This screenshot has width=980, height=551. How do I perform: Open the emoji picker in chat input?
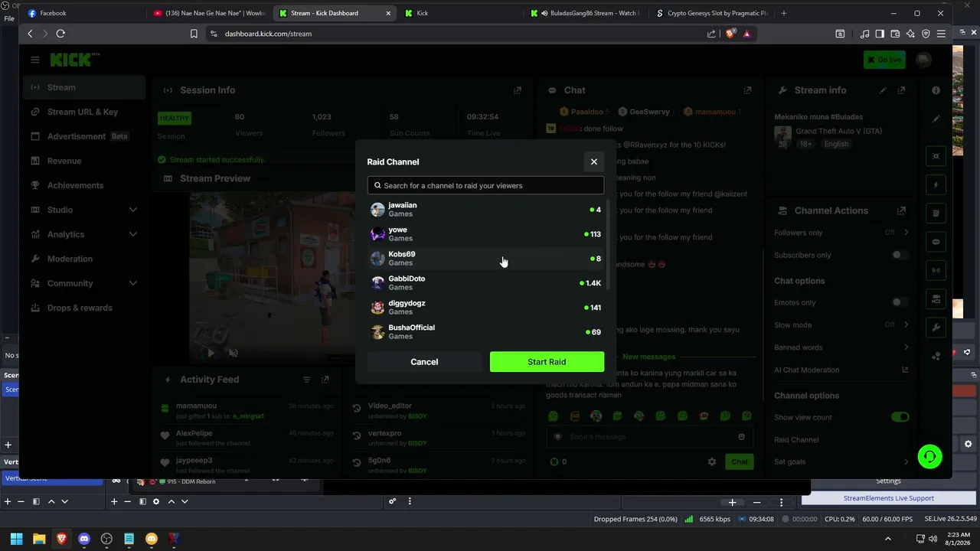pos(741,436)
